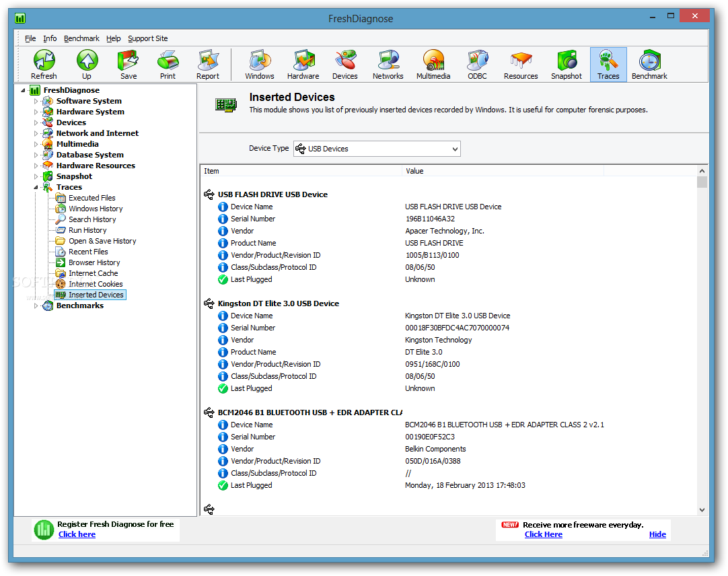
Task: Click Belkin Components vendor value
Action: (x=435, y=449)
